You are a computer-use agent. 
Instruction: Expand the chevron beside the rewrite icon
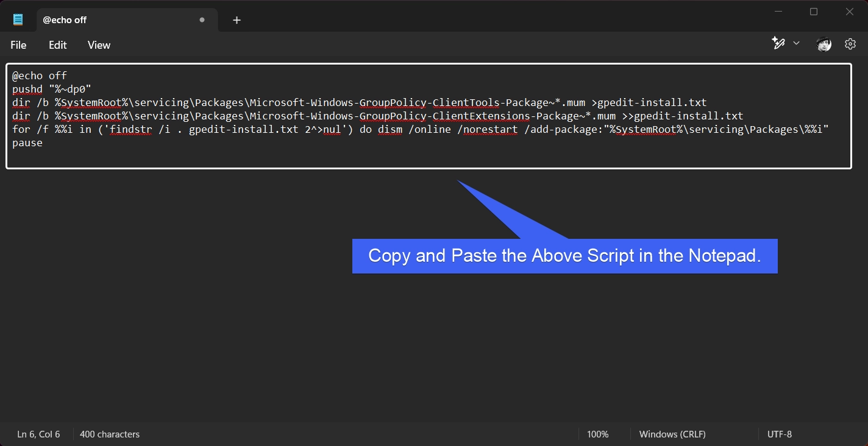coord(796,43)
